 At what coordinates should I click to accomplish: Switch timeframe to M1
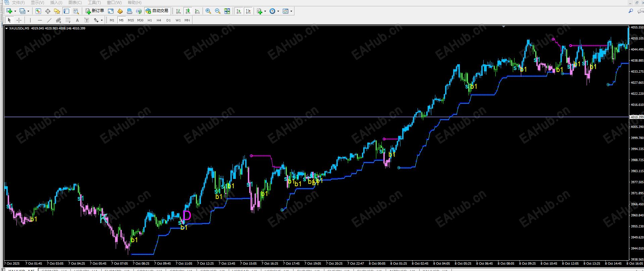click(112, 20)
